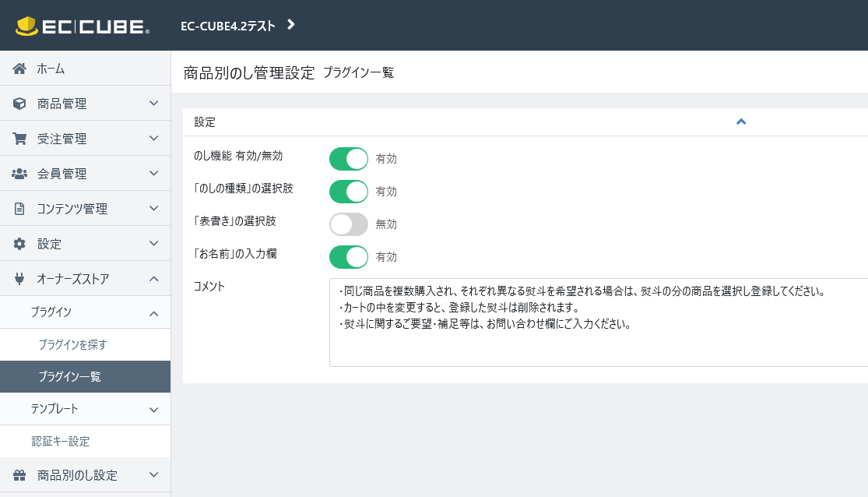
Task: Open 受注管理 in the sidebar
Action: click(86, 138)
